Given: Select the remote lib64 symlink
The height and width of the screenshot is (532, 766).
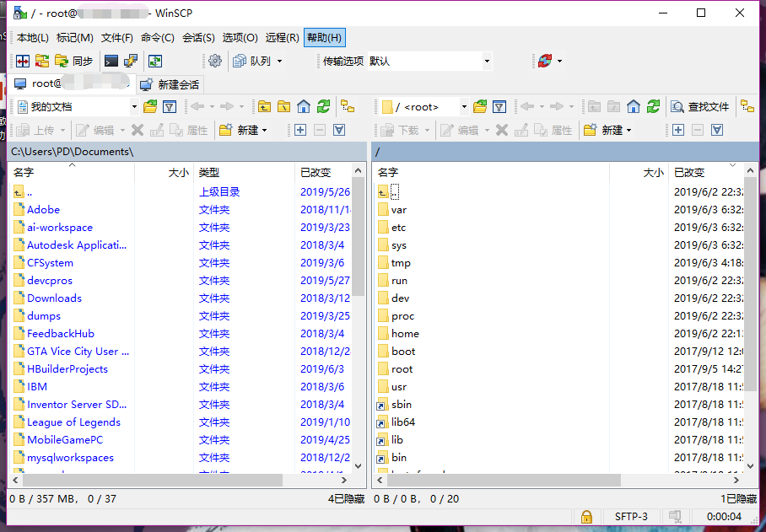Looking at the screenshot, I should 403,422.
